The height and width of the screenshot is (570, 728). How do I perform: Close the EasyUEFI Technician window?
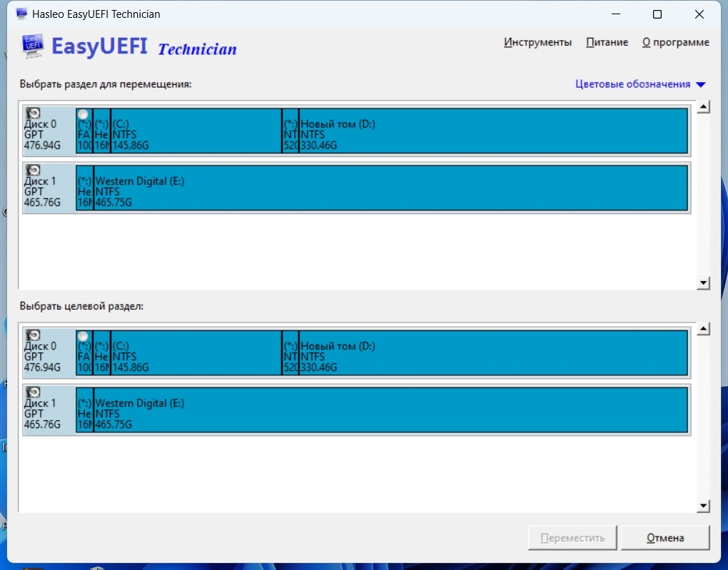click(699, 14)
